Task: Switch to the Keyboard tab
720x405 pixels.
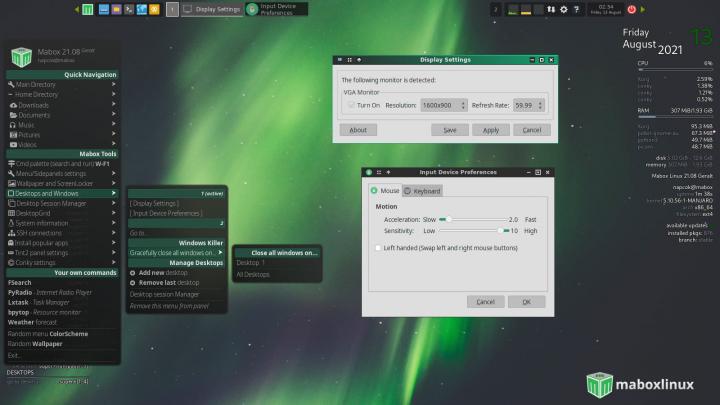Action: coord(423,190)
